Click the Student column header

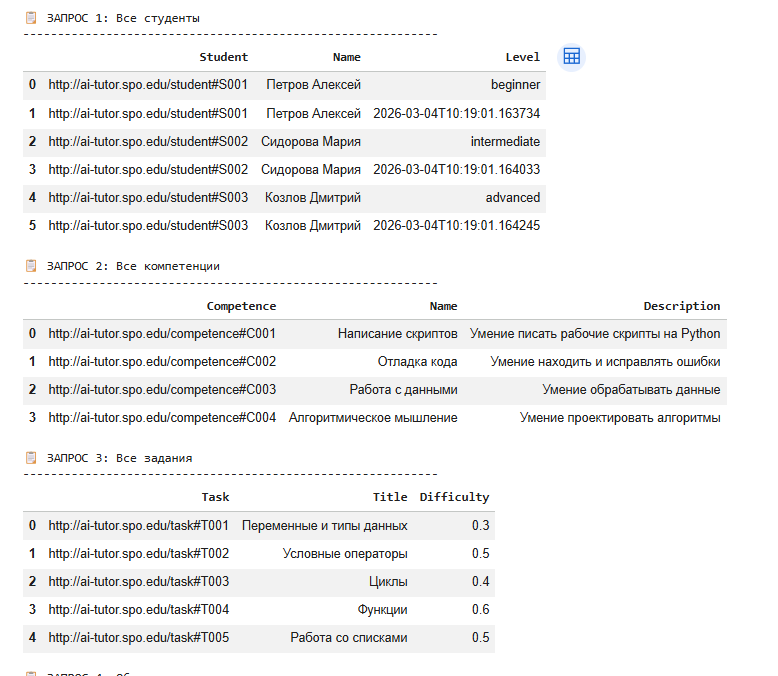(x=223, y=57)
